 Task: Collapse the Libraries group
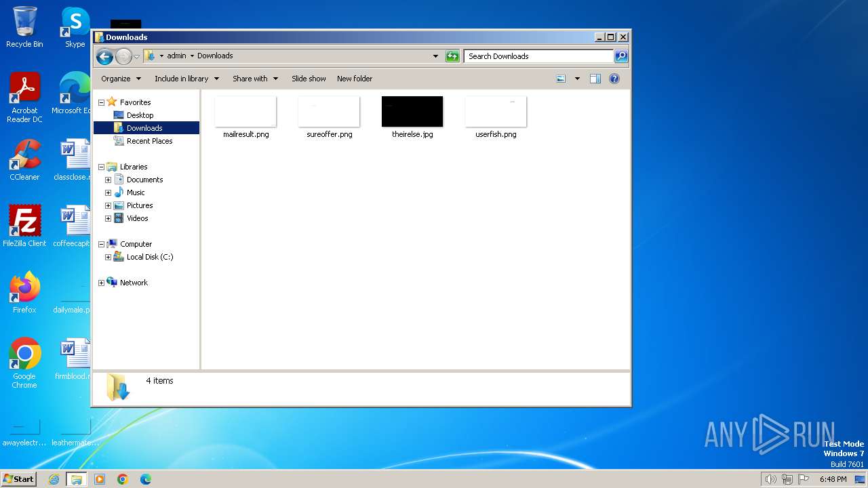point(101,167)
